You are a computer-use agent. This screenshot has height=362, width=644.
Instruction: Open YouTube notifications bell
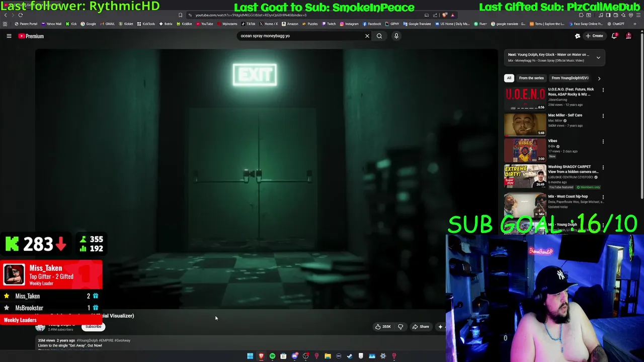pos(614,36)
